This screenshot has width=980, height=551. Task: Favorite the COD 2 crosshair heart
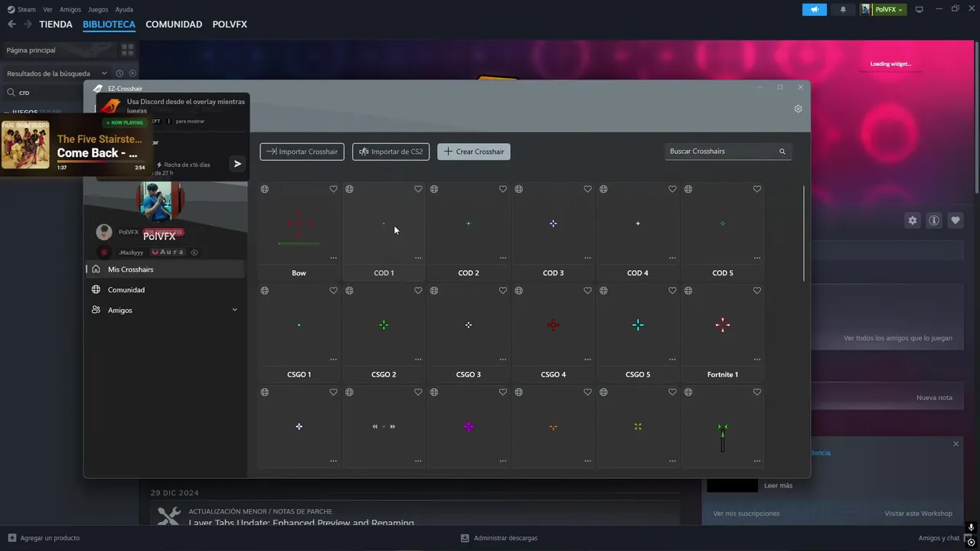[x=503, y=189]
